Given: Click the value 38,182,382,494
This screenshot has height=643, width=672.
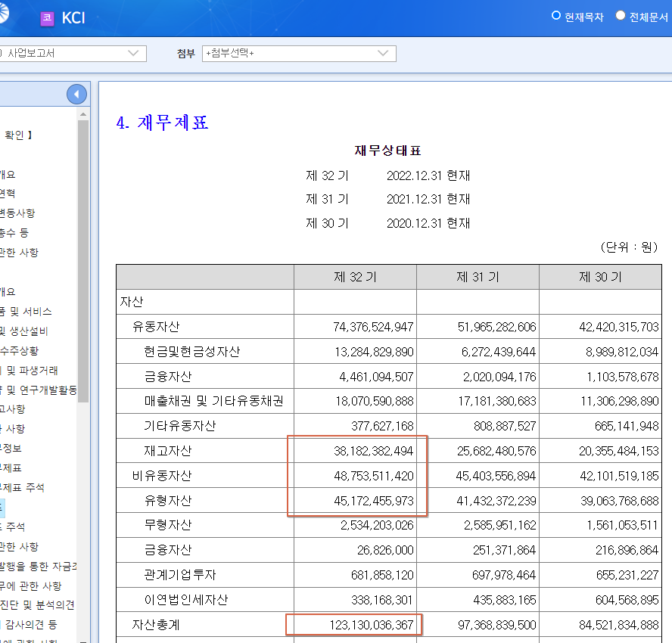Looking at the screenshot, I should (374, 451).
